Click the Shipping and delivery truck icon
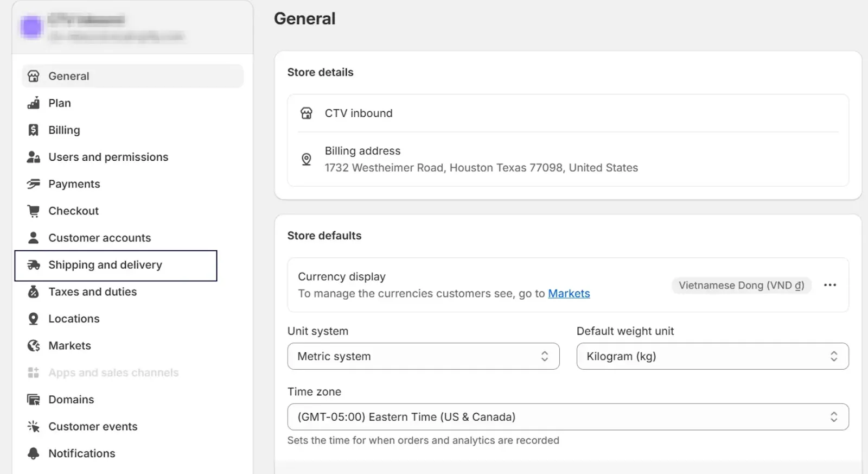The height and width of the screenshot is (474, 868). (x=34, y=265)
